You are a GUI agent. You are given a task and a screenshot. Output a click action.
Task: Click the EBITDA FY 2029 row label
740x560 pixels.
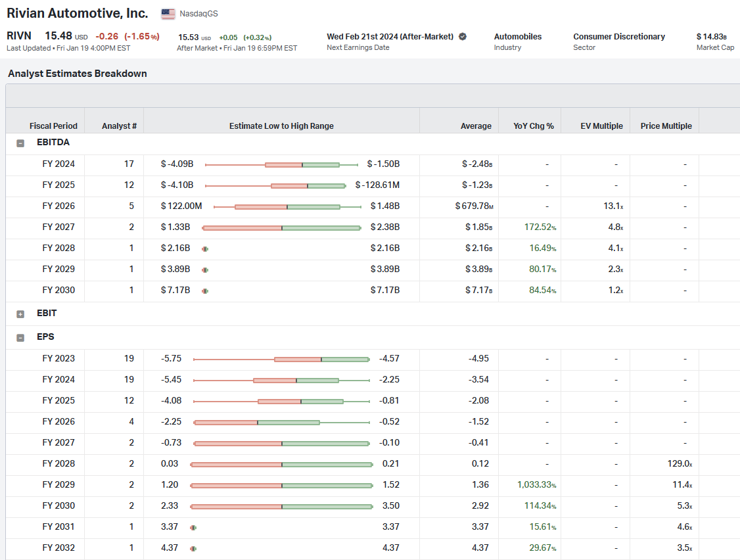(58, 269)
